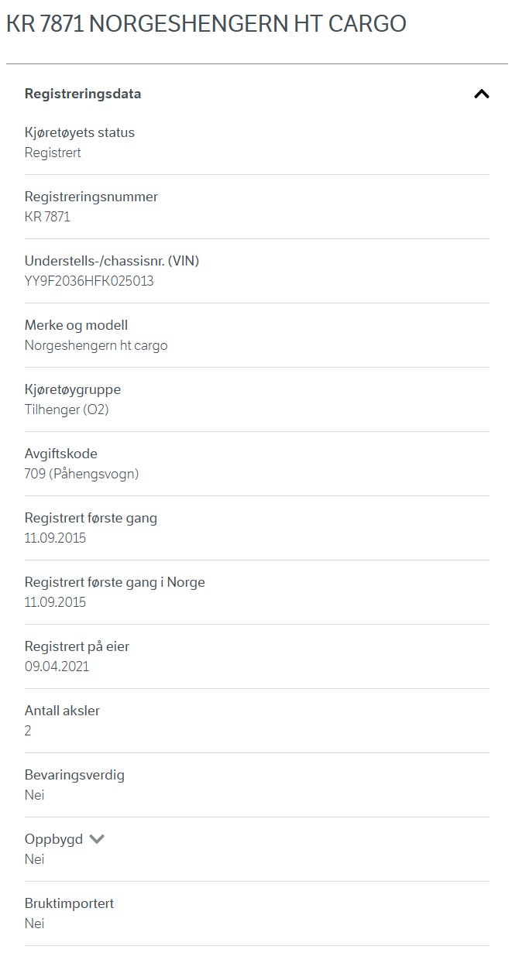Expand the Oppbygd info chevron
This screenshot has height=980, width=512.
[97, 839]
